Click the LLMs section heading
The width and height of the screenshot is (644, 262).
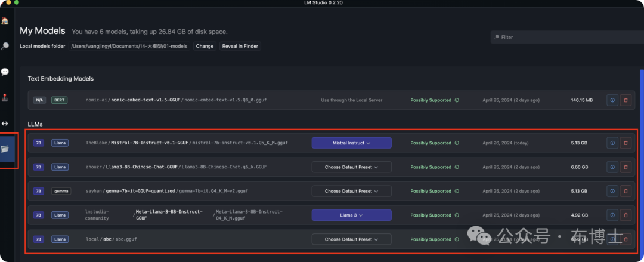(x=35, y=124)
